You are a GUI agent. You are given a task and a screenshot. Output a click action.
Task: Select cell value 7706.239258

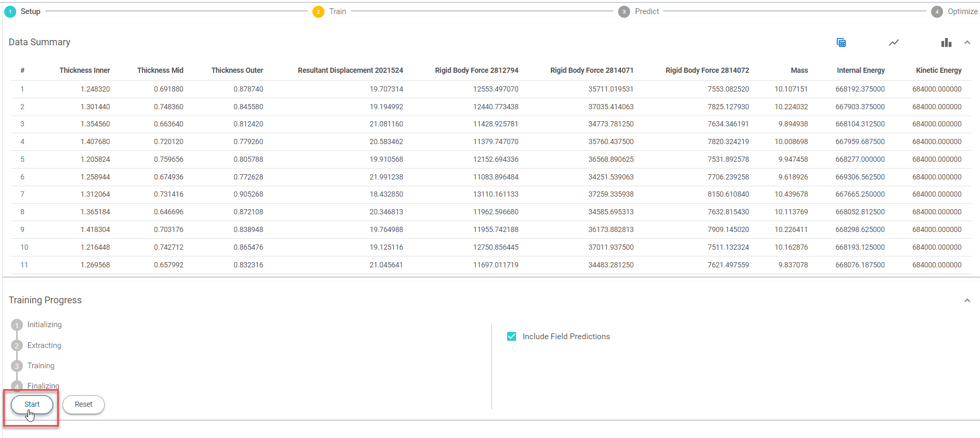click(728, 177)
